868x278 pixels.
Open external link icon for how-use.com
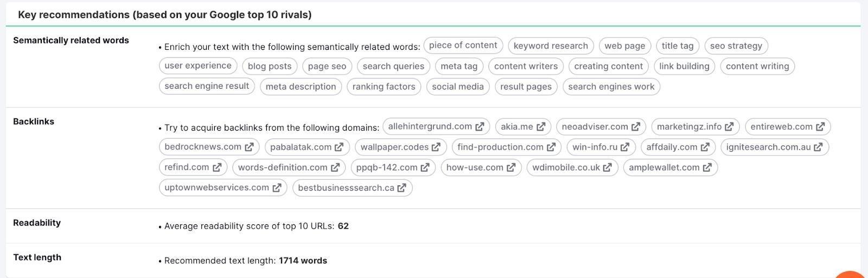tap(511, 167)
